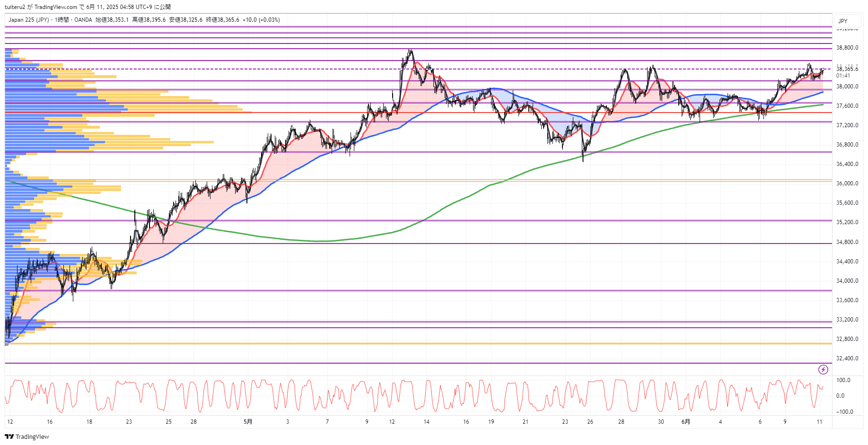Screen dimensions: 868x445
Task: Open the TradingView.com link in header
Action: point(56,7)
